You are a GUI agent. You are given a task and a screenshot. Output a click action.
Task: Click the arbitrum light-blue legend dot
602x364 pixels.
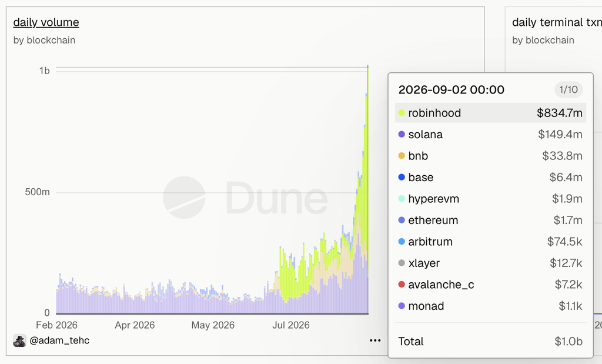pos(402,242)
